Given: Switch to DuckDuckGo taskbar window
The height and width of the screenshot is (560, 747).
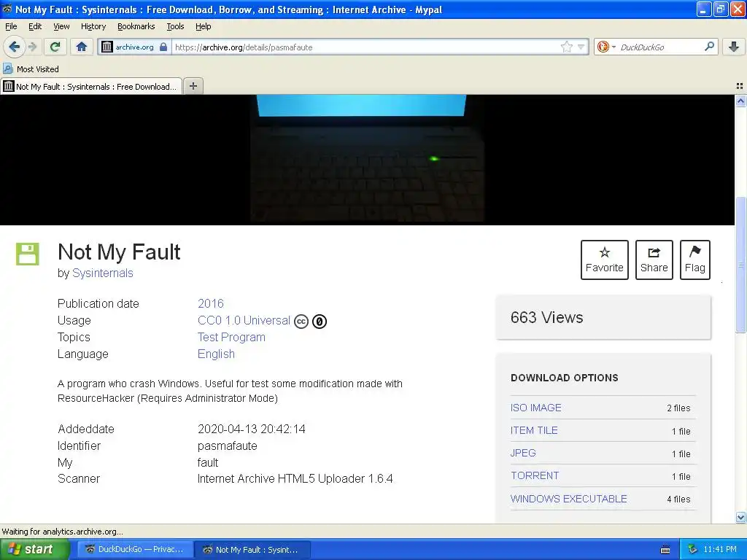Looking at the screenshot, I should (x=135, y=549).
